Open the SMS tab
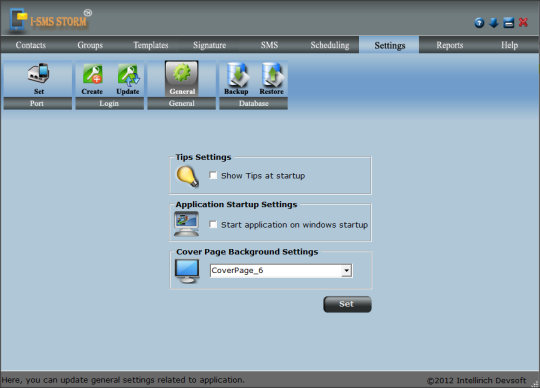 [x=269, y=45]
